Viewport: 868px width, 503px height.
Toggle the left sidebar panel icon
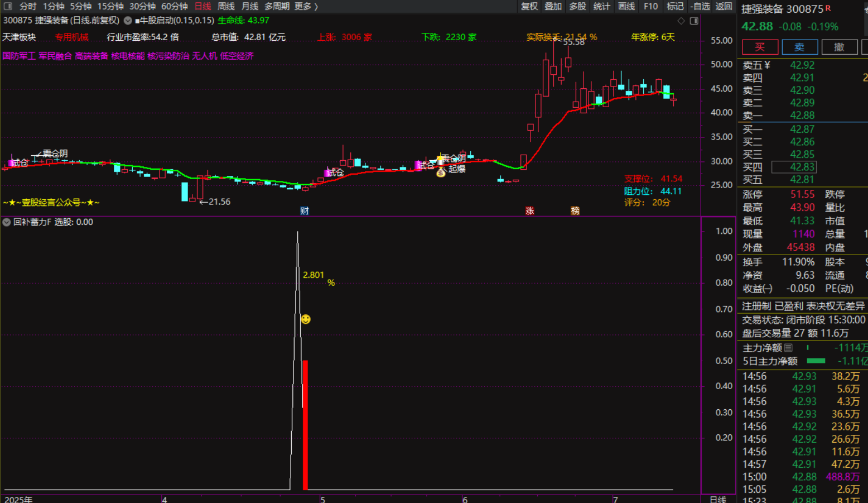8,6
